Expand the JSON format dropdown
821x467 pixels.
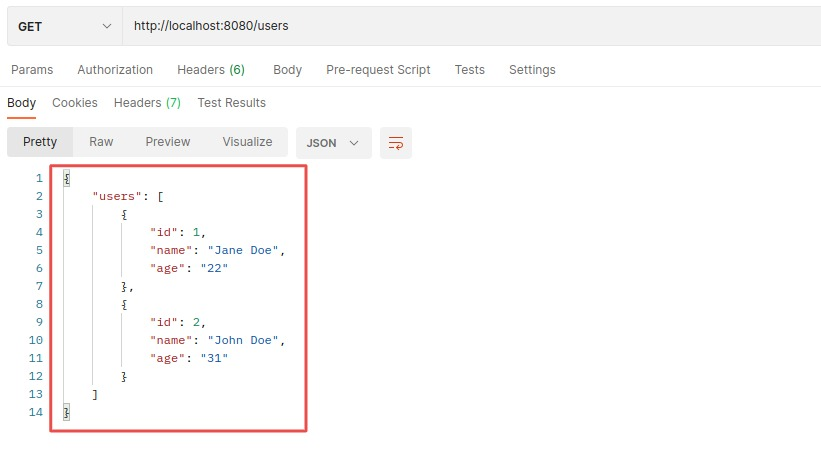pos(334,142)
